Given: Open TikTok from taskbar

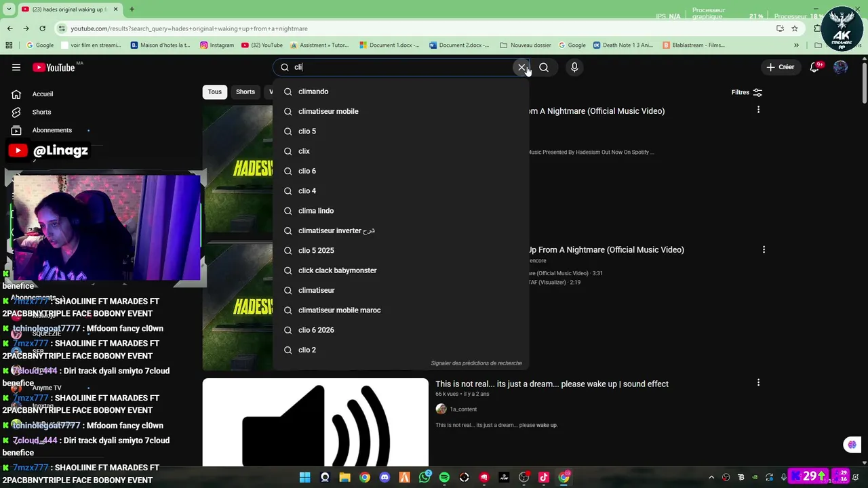Looking at the screenshot, I should [x=544, y=477].
